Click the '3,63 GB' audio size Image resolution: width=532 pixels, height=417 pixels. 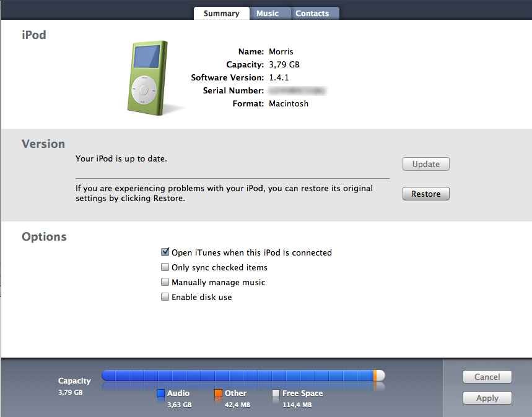(x=179, y=405)
